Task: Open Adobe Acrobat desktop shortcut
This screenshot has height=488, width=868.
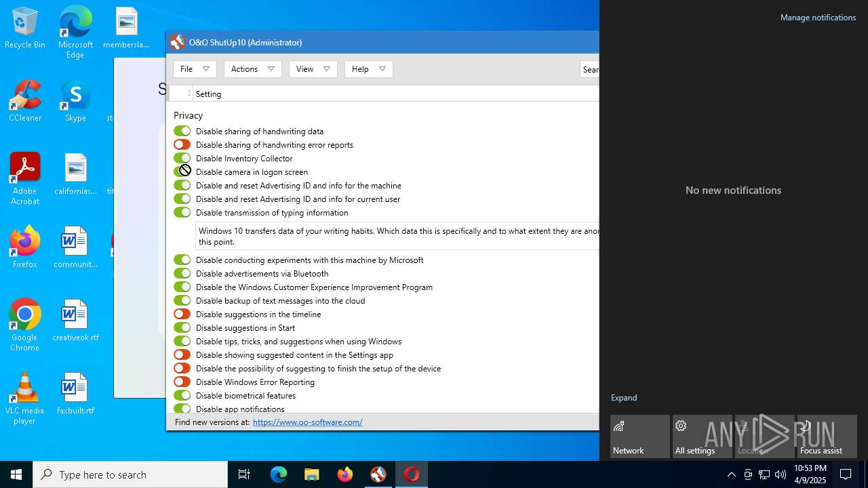Action: click(25, 180)
